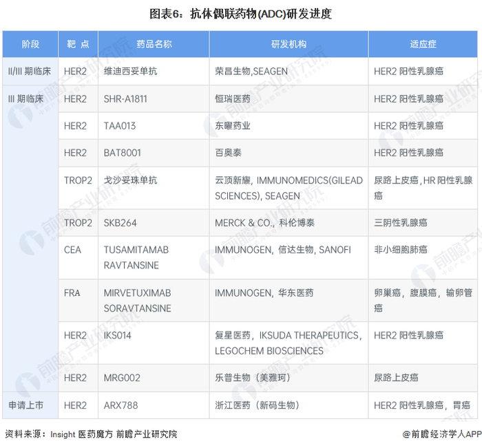This screenshot has width=482, height=448.
Task: Click drug name 戈沙妥珠单抗
Action: coord(130,180)
